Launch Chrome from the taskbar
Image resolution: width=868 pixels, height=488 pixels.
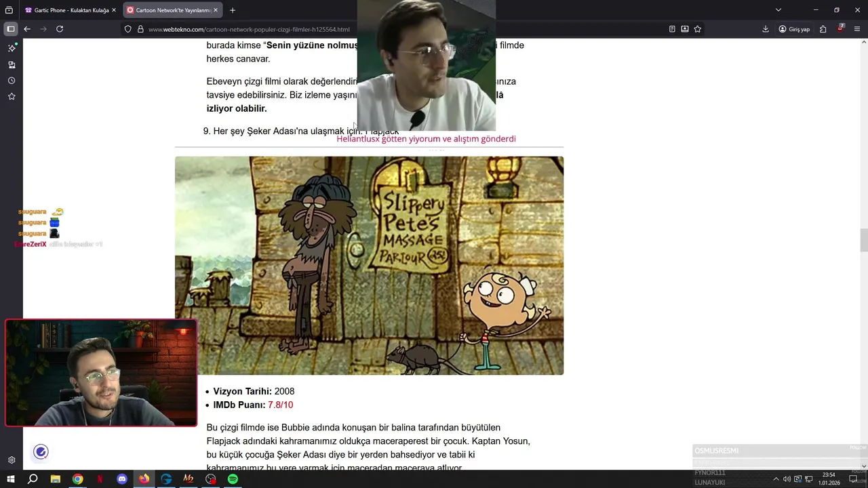click(x=77, y=479)
